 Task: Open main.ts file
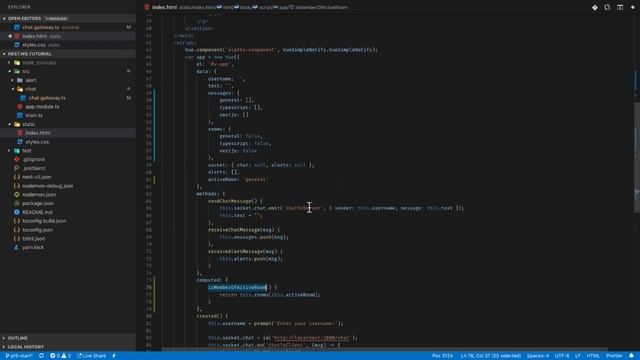click(x=34, y=116)
